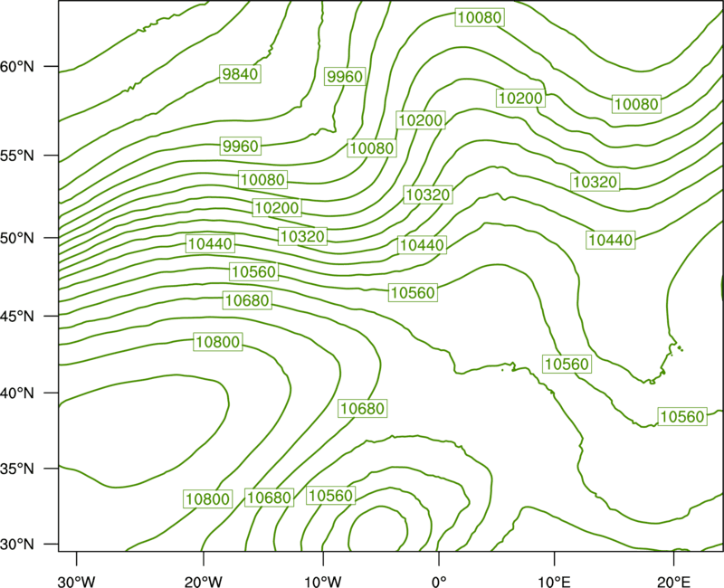Click the 9840 contour label
This screenshot has height=588, width=724.
(x=240, y=74)
